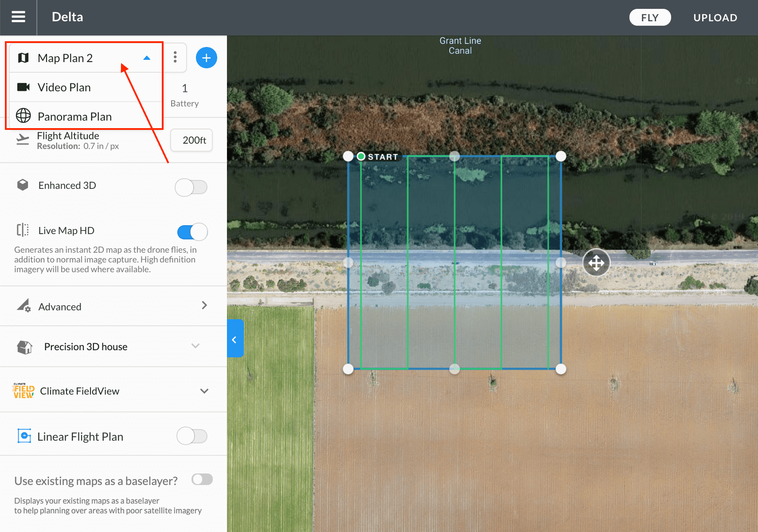The image size is (758, 532).
Task: Click the Panorama Plan globe icon
Action: (x=23, y=116)
